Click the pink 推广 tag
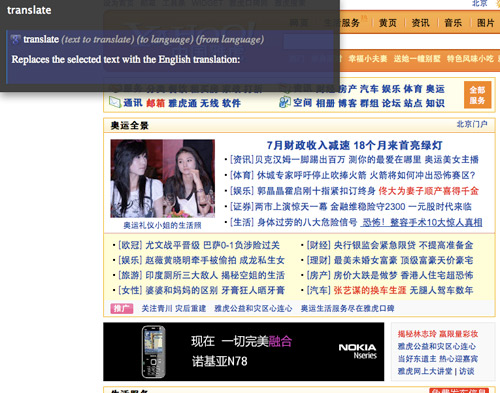This screenshot has width=500, height=393. pos(122,308)
